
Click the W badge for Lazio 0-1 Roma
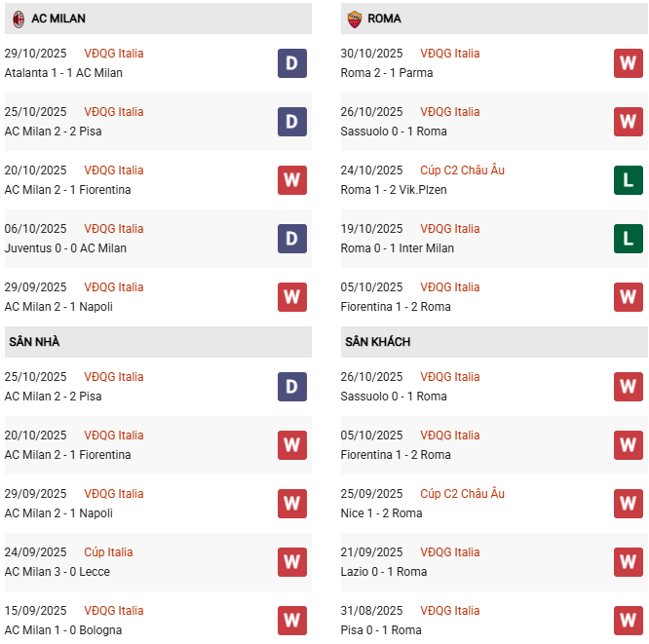coord(629,562)
